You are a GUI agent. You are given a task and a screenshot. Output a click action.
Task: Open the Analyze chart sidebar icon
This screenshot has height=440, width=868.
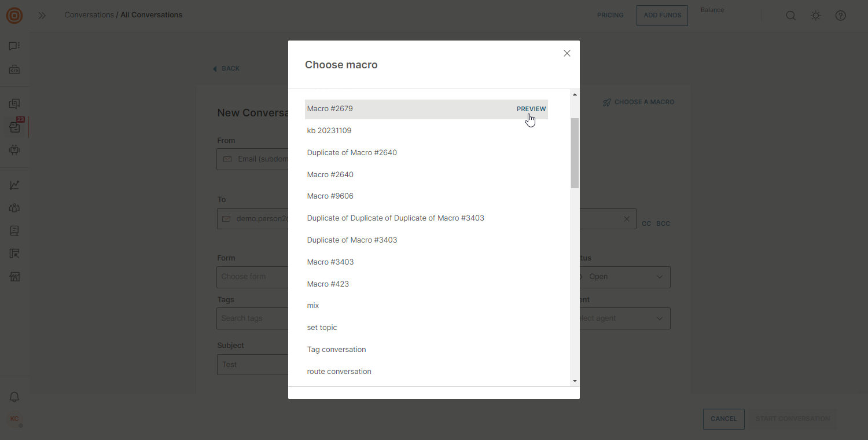[14, 185]
